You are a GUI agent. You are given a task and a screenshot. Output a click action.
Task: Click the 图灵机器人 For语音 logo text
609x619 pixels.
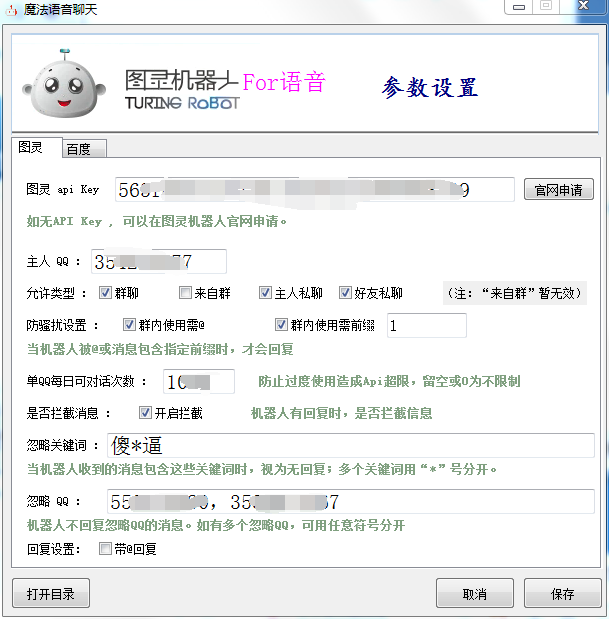225,90
